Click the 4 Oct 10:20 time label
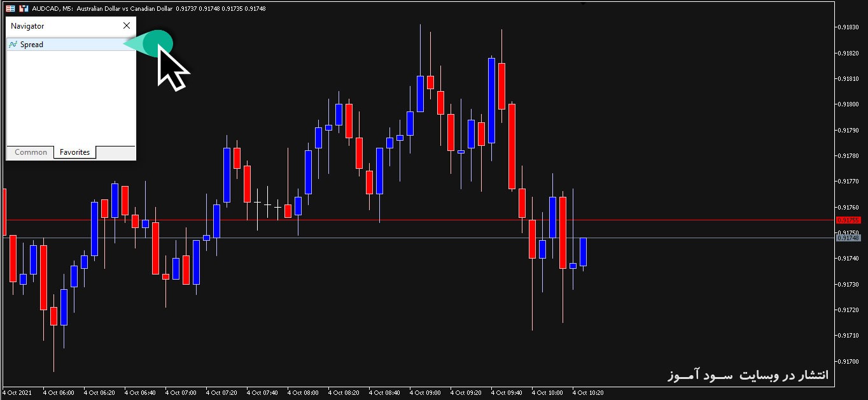This screenshot has width=868, height=400. click(587, 393)
